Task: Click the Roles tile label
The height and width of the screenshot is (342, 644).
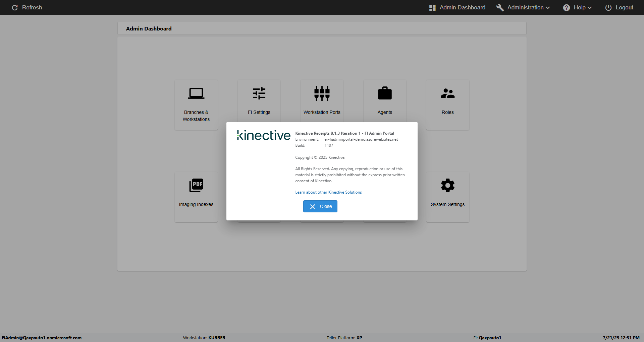Action: pos(448,112)
